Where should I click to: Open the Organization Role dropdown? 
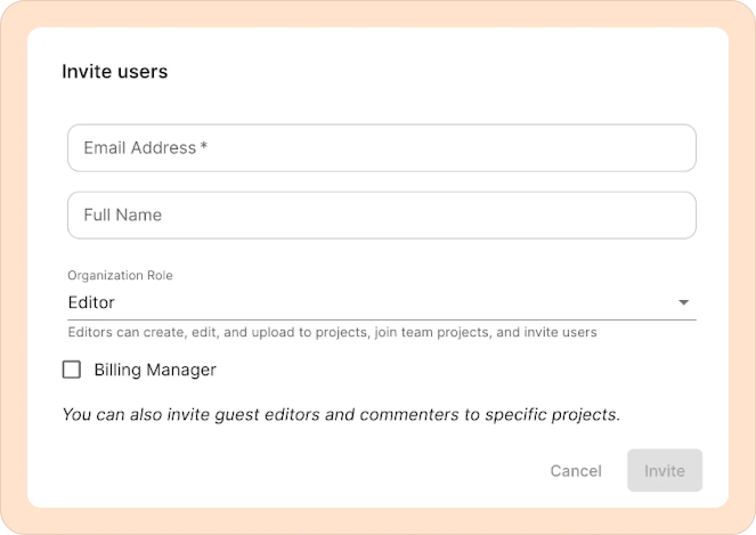pyautogui.click(x=381, y=302)
